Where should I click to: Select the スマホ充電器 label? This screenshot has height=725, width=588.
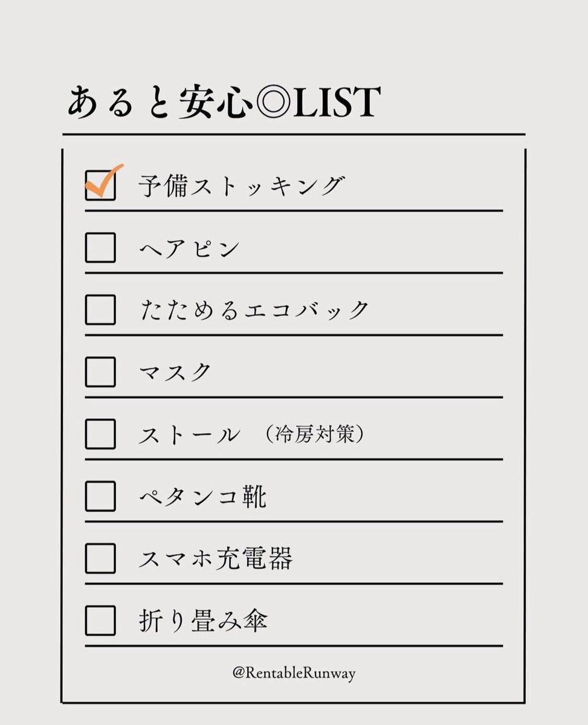pos(216,559)
